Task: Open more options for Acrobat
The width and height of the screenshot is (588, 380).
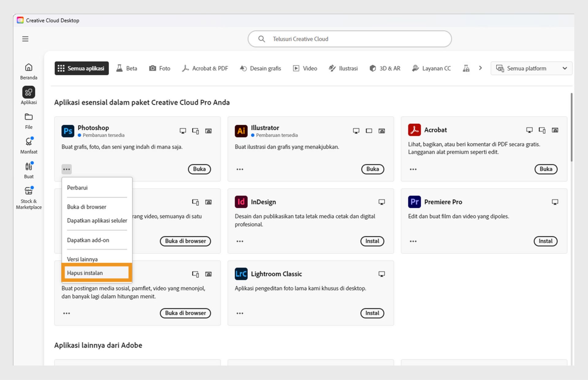Action: click(x=413, y=169)
